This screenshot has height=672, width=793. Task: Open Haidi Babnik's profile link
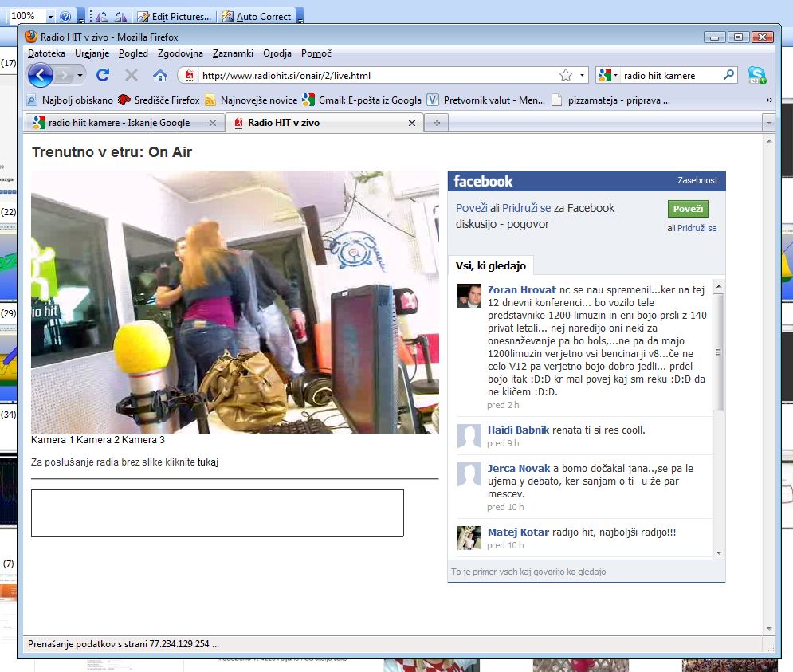click(518, 430)
